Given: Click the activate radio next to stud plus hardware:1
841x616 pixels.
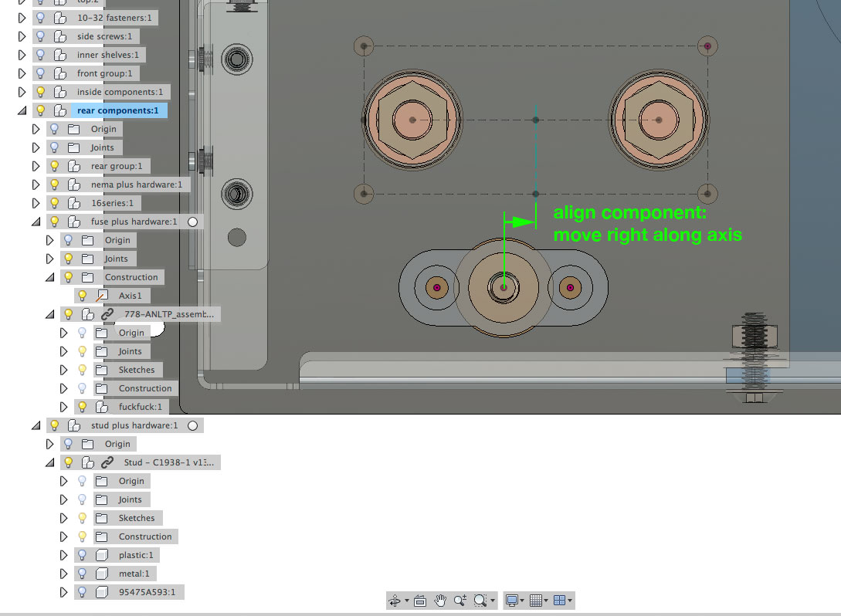Looking at the screenshot, I should [x=194, y=425].
